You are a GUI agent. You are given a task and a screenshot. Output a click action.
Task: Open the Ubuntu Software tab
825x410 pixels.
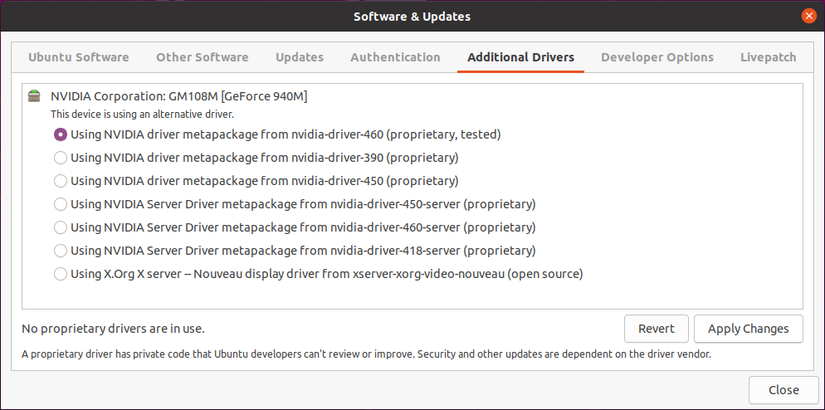78,57
